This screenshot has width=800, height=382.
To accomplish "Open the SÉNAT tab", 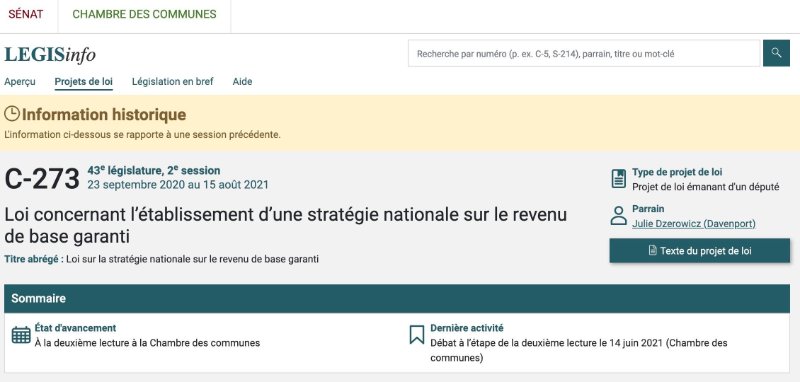I will [26, 14].
